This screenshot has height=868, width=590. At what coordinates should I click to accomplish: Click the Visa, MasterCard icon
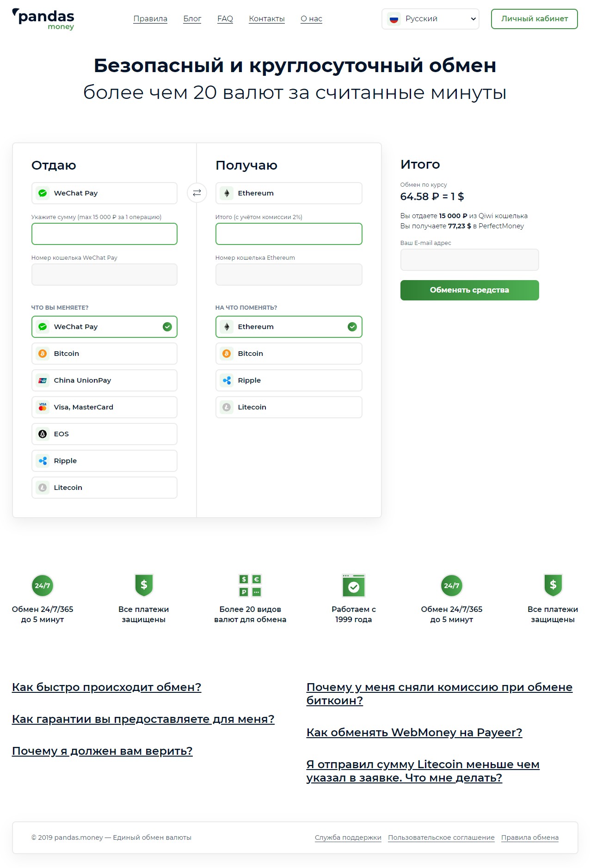point(43,407)
